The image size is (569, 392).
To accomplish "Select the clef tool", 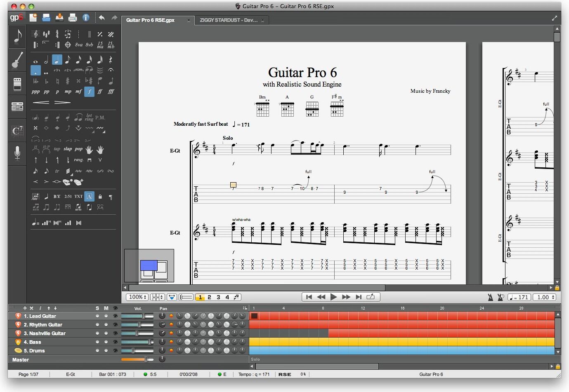I will pyautogui.click(x=35, y=34).
